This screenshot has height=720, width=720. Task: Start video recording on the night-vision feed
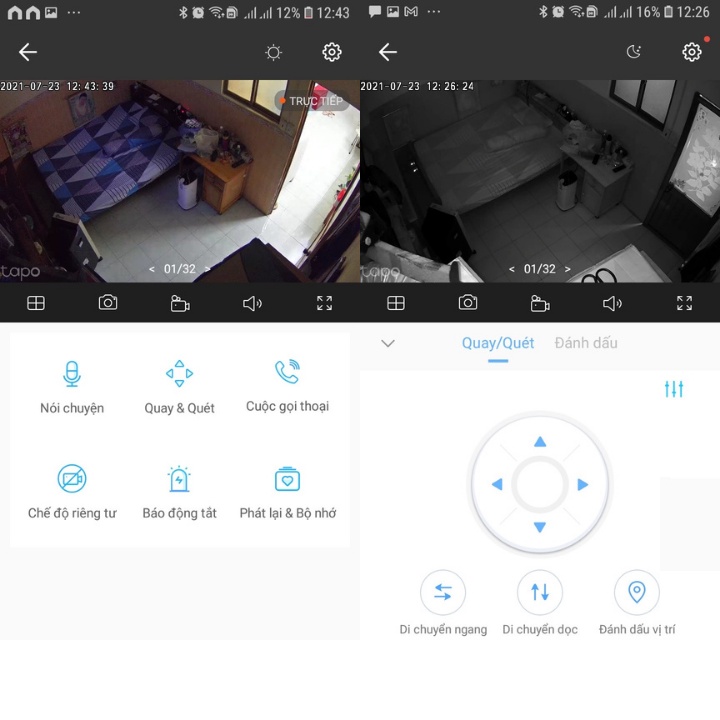(540, 303)
